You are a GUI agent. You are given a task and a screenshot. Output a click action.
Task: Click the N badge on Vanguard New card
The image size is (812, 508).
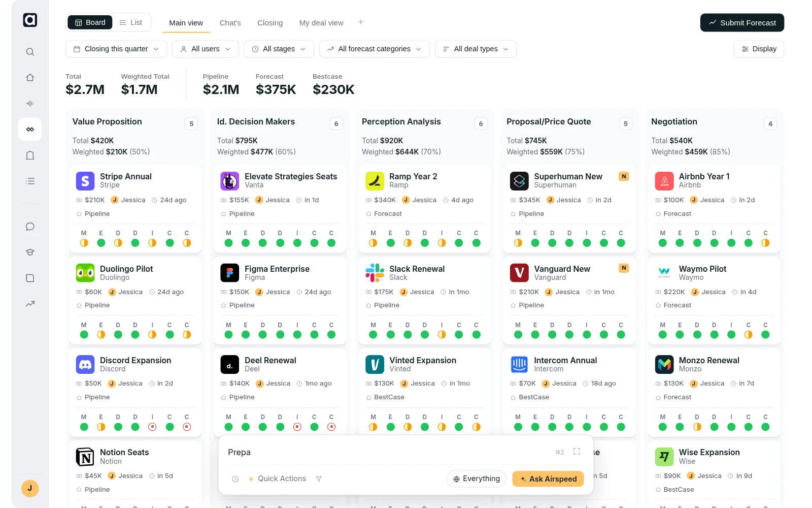(624, 268)
